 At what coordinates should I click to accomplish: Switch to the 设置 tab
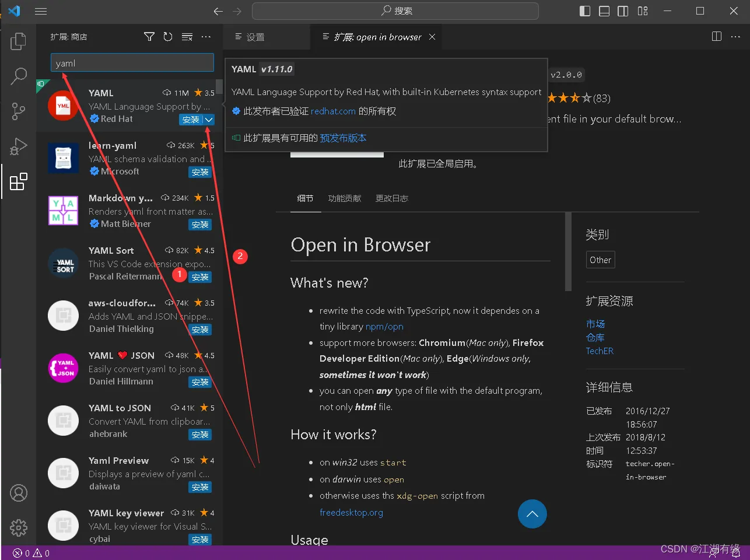(x=267, y=37)
